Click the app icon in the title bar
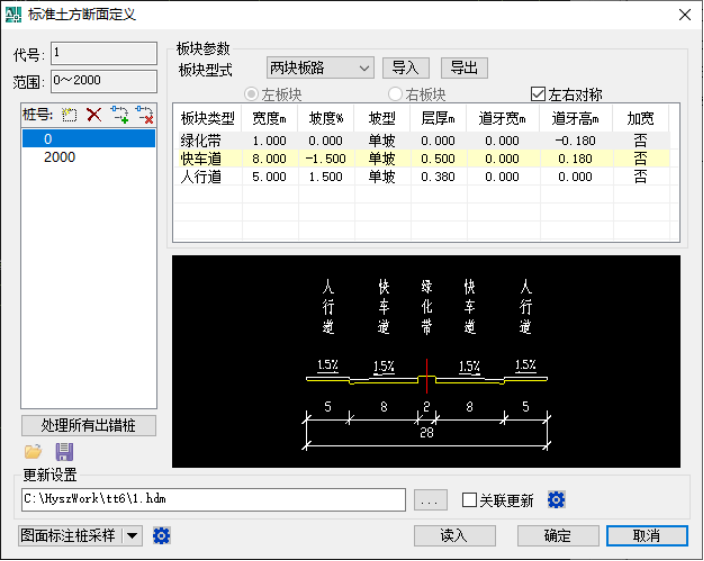704x561 pixels. (13, 15)
